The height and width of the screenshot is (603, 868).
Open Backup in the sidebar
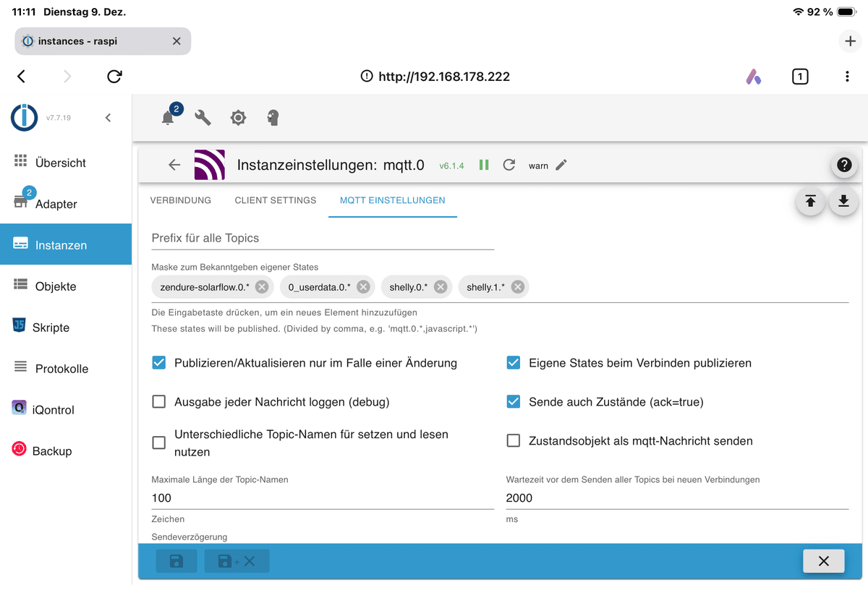(x=66, y=451)
